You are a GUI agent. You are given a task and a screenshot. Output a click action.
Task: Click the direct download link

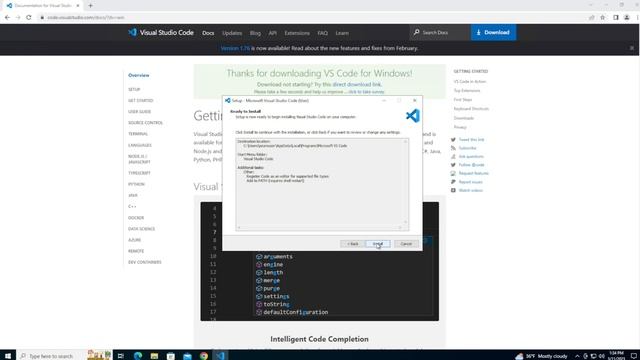point(357,84)
